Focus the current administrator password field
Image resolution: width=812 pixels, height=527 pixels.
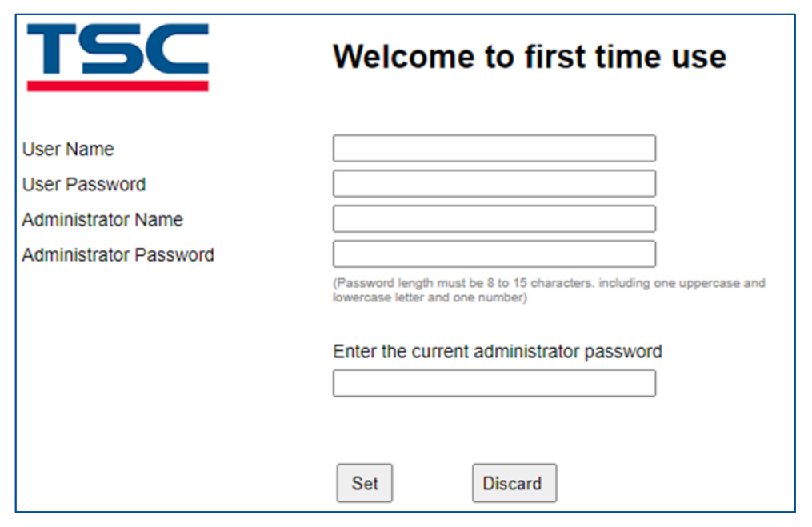pyautogui.click(x=494, y=383)
